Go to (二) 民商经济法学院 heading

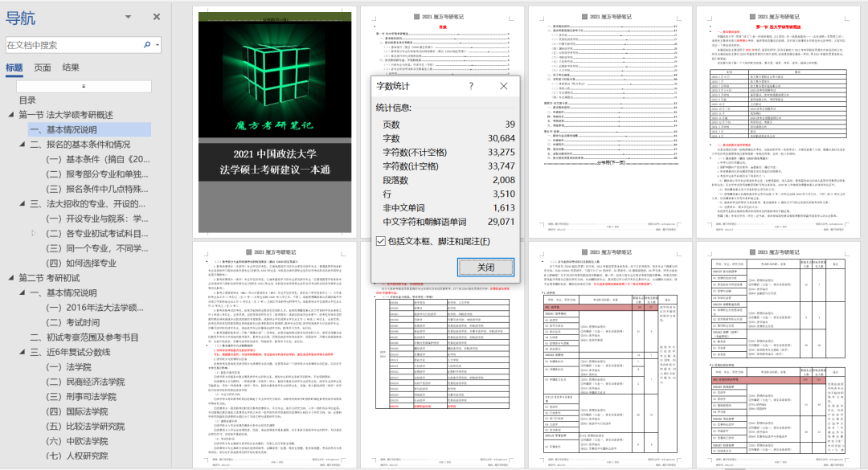pos(84,382)
